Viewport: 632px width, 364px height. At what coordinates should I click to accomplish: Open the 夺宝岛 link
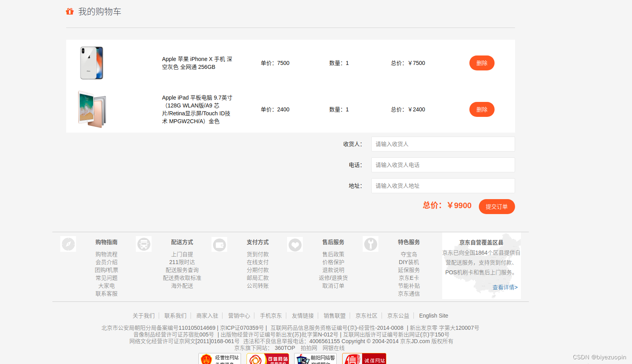click(409, 254)
